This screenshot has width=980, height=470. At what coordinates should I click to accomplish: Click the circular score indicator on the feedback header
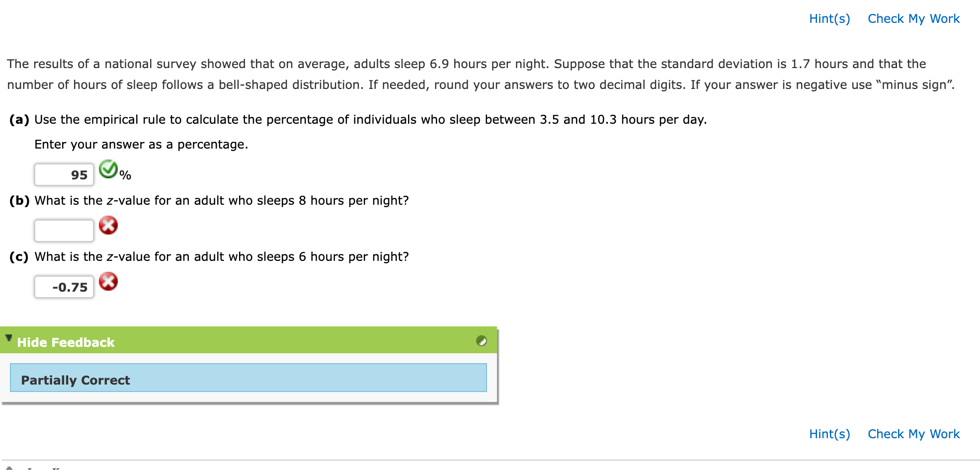click(x=481, y=341)
